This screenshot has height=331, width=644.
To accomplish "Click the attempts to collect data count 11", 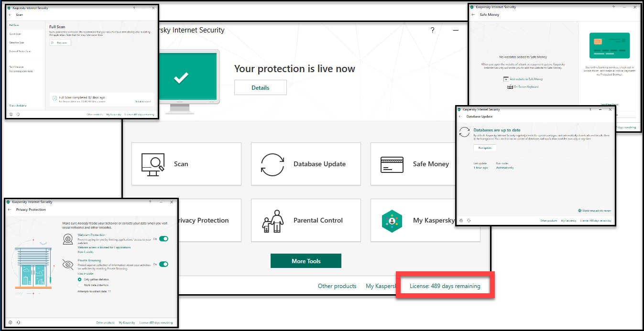I will (x=109, y=291).
